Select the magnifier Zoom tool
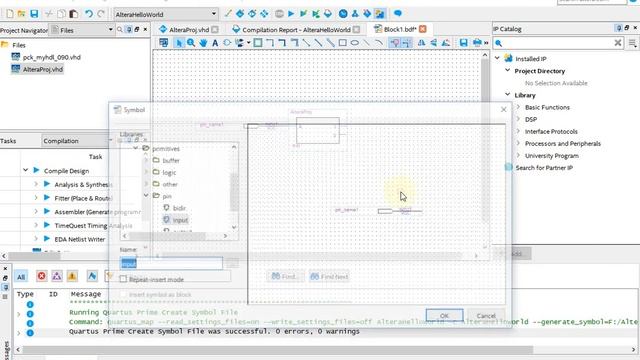Viewport: 640px width, 360px height. (x=191, y=43)
